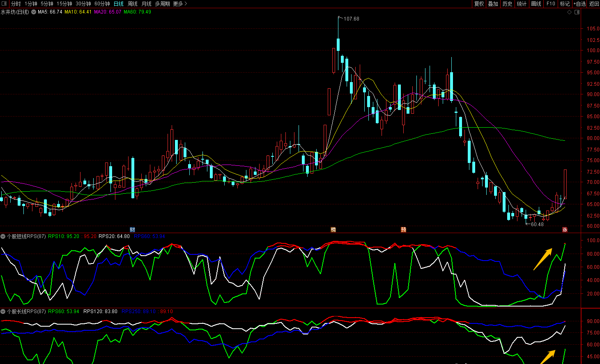Click the 财 marker on the date axis
This screenshot has height=364, width=600.
132,230
